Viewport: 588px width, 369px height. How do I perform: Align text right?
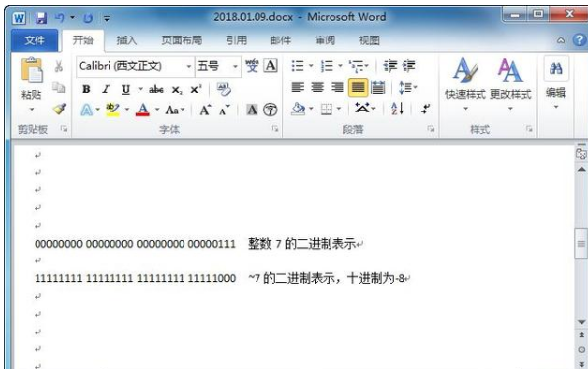coord(337,88)
